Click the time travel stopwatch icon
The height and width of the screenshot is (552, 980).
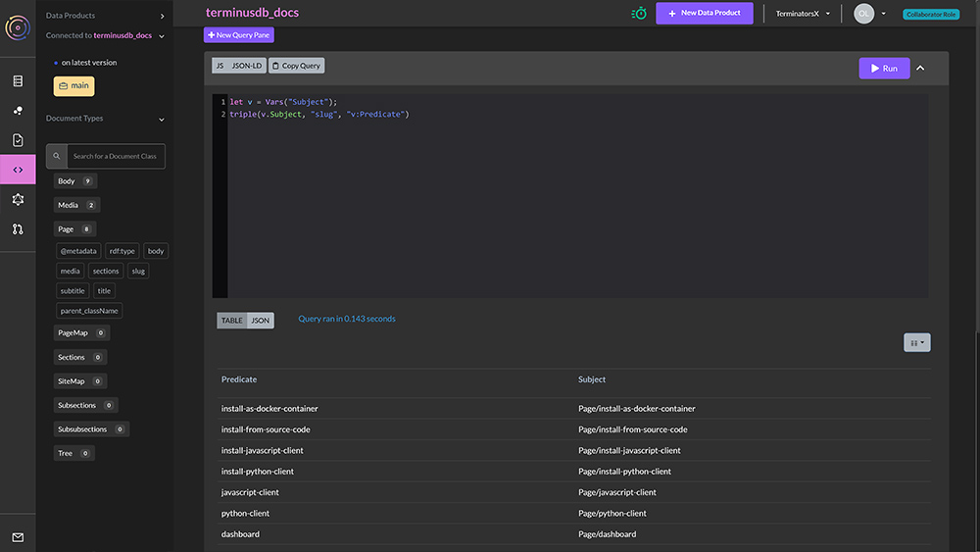tap(639, 13)
